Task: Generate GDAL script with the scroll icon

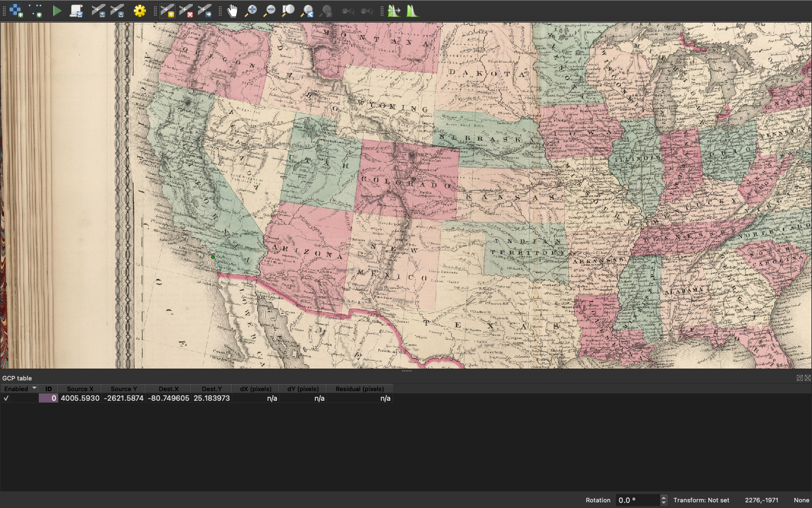Action: click(x=76, y=11)
